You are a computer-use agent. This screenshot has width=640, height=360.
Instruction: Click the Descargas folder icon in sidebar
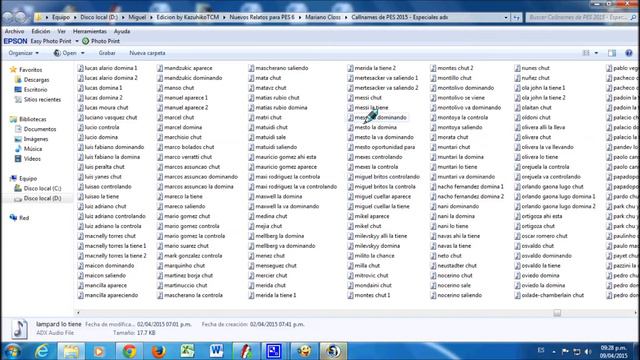pyautogui.click(x=18, y=80)
